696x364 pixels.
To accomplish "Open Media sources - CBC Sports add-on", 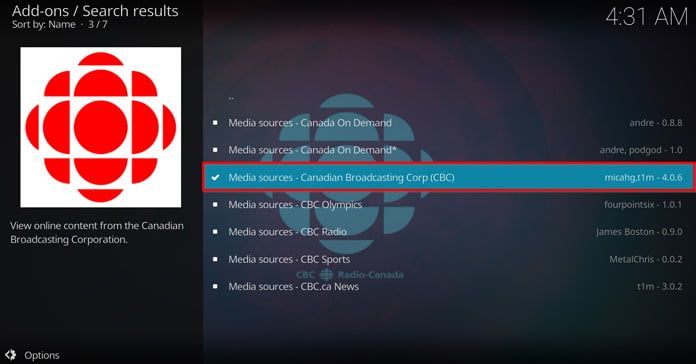I will [449, 259].
